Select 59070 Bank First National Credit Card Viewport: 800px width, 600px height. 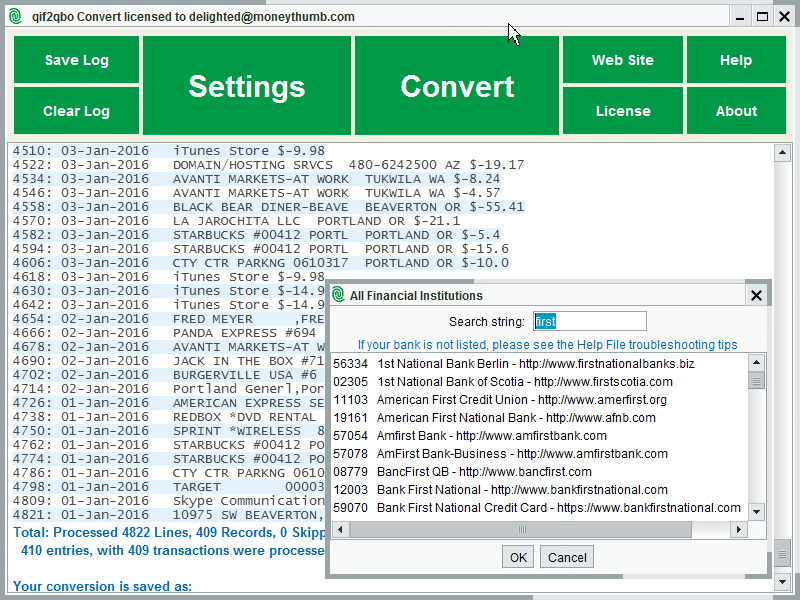click(x=537, y=508)
